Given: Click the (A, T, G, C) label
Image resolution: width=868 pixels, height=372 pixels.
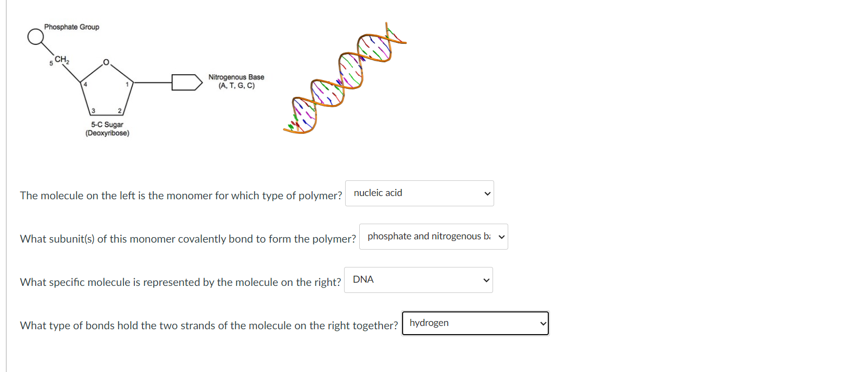Looking at the screenshot, I should click(236, 86).
